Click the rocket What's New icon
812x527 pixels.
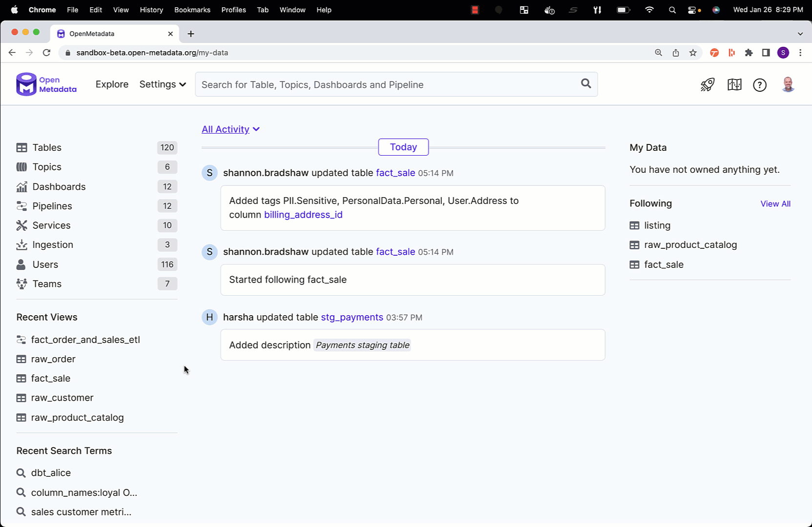point(708,85)
